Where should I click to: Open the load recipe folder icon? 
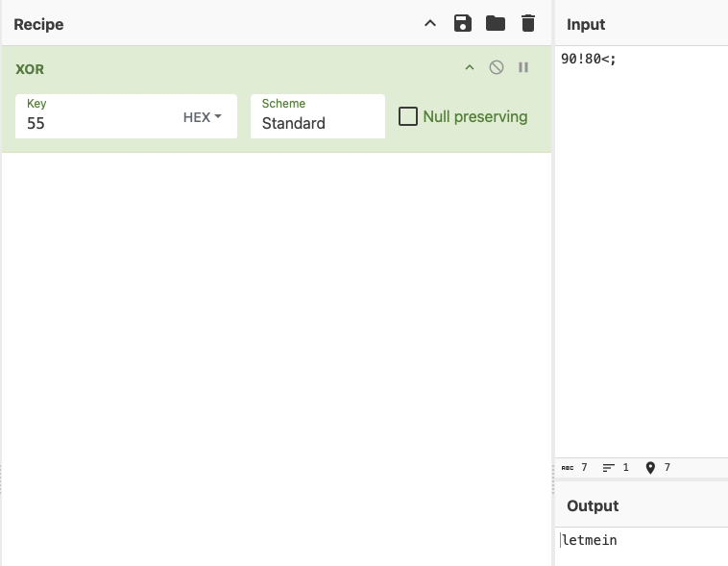496,23
